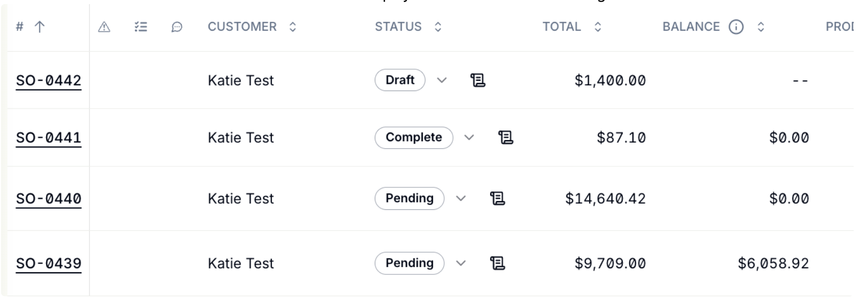Click the receipt icon in the SO-0442 row
868x305 pixels.
tap(477, 80)
